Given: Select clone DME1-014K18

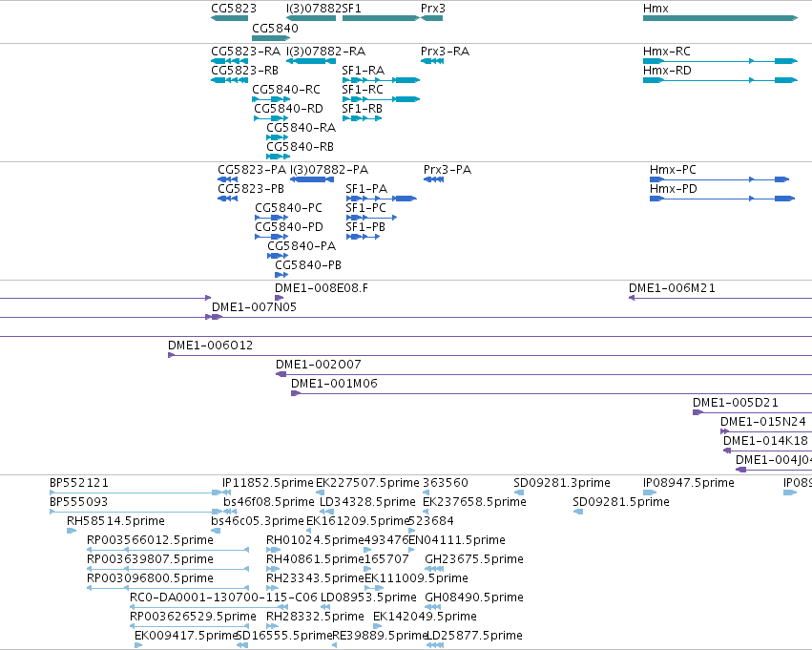Looking at the screenshot, I should [767, 451].
